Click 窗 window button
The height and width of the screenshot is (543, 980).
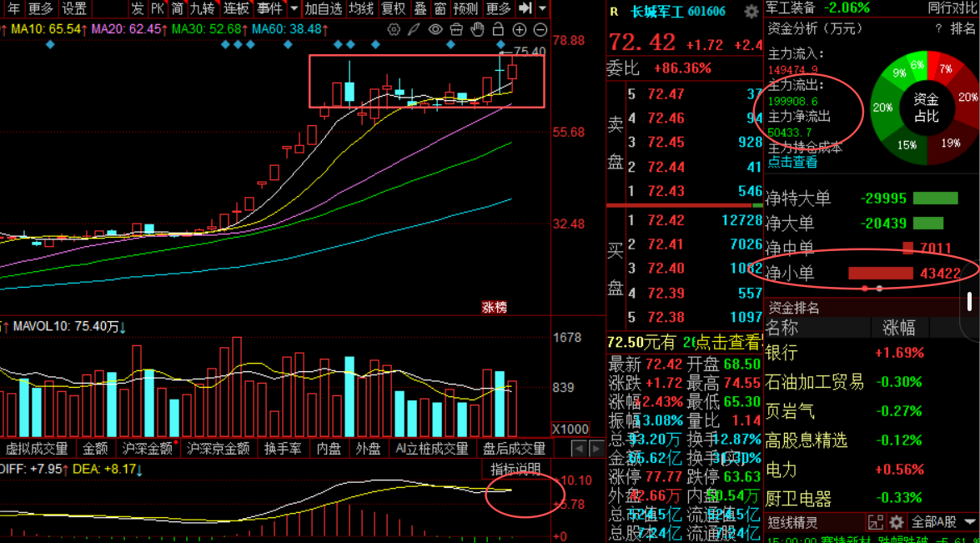click(x=440, y=8)
